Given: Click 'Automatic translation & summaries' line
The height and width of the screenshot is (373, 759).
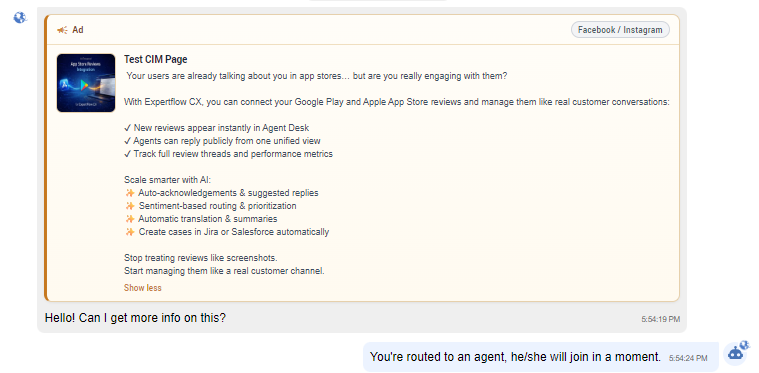Looking at the screenshot, I should [200, 219].
